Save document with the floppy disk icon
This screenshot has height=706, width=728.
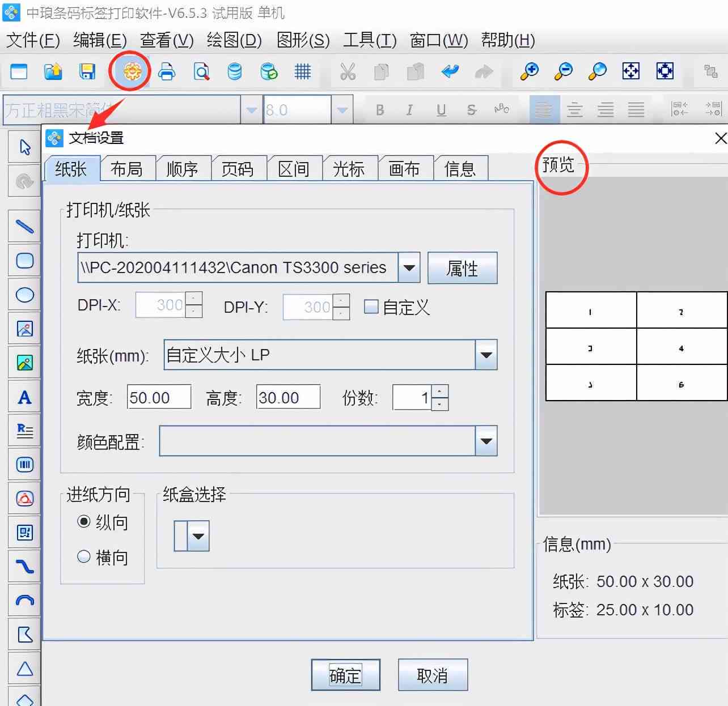pyautogui.click(x=87, y=71)
